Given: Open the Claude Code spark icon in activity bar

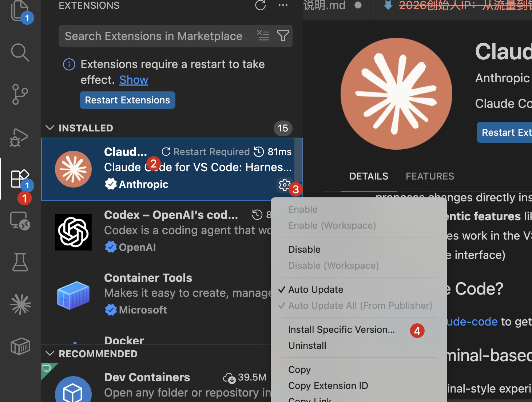Looking at the screenshot, I should (21, 304).
